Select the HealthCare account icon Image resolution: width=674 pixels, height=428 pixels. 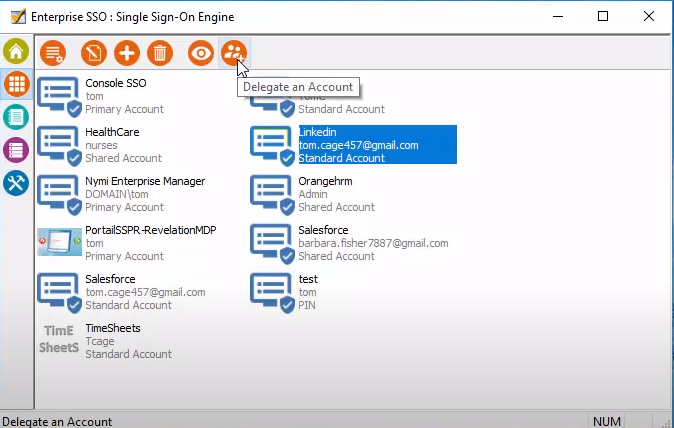(x=59, y=145)
